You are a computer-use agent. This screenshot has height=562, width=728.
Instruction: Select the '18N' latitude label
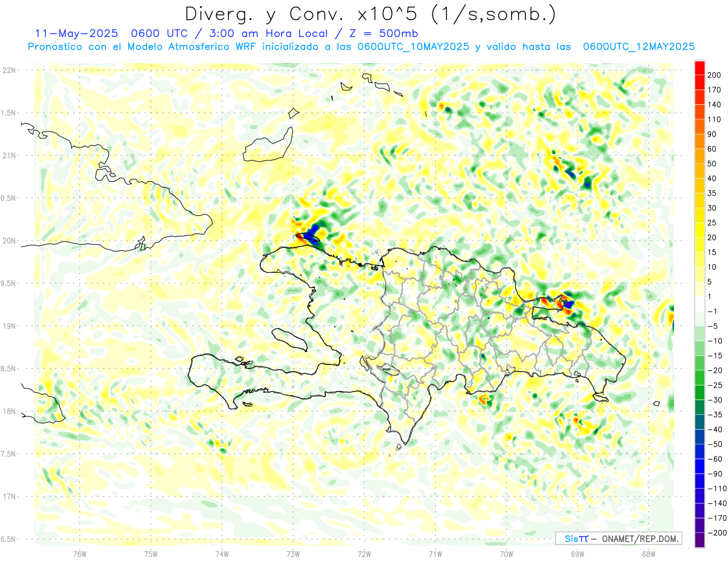[9, 411]
